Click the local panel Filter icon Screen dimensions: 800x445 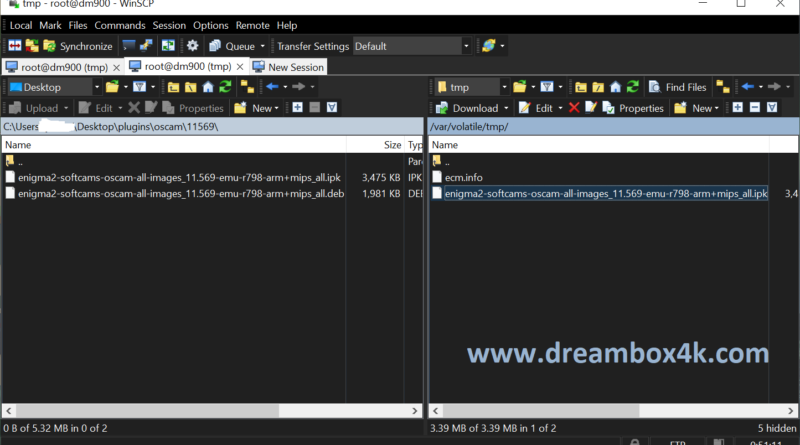click(x=139, y=87)
